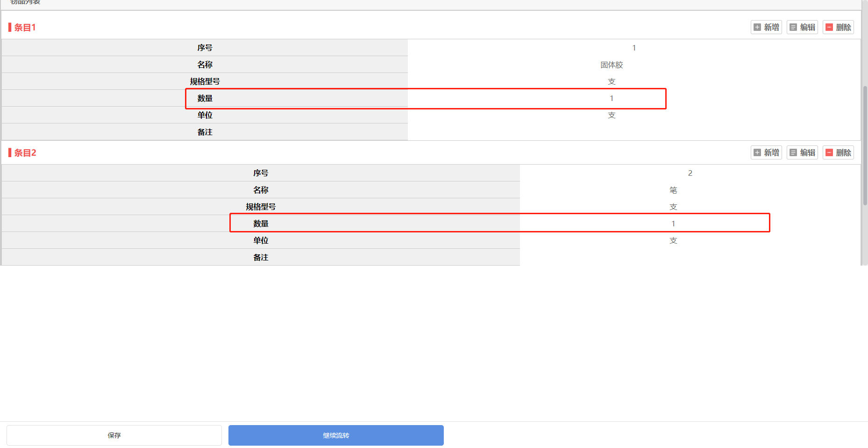Click the 规格型号 value in 条目2
The image size is (868, 448).
point(673,207)
